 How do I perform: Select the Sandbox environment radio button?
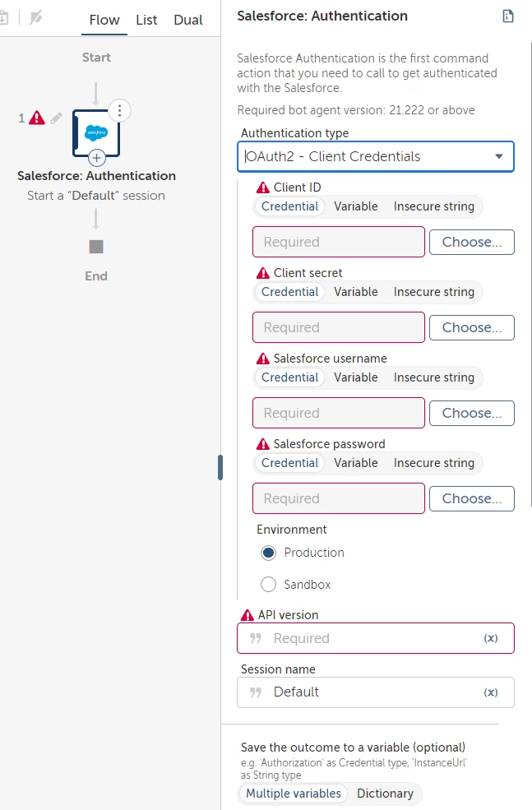tap(268, 585)
